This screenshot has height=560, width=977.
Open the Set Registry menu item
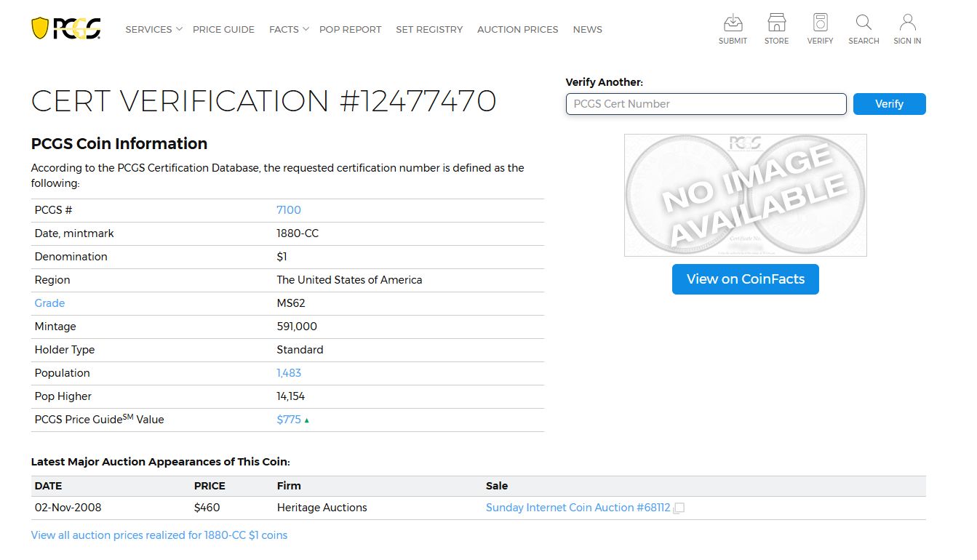pos(429,30)
